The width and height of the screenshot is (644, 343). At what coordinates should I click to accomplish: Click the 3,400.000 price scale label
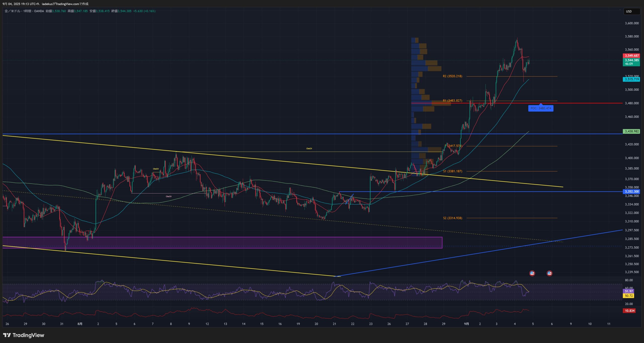tap(632, 158)
